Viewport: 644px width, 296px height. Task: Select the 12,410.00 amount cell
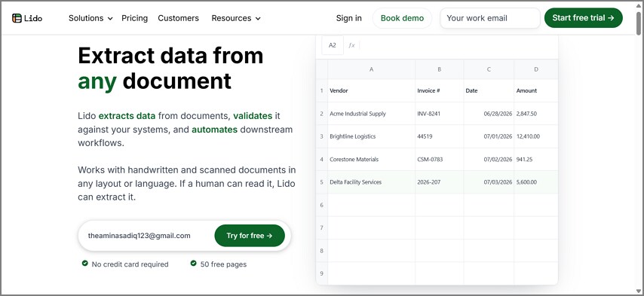536,136
